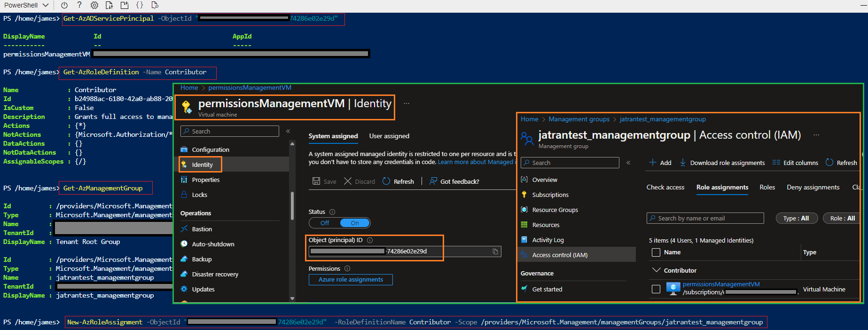Click the Azure role assignments button
Screen dimensions: 868x330
(351, 280)
